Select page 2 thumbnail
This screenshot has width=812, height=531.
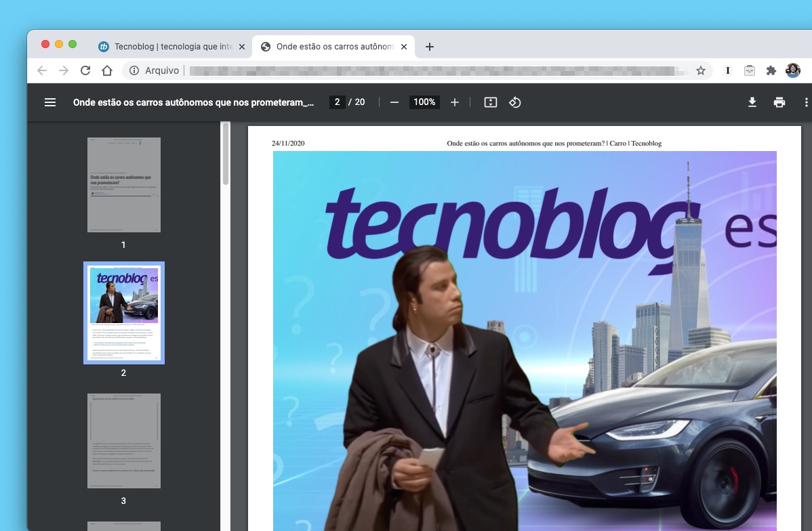124,313
